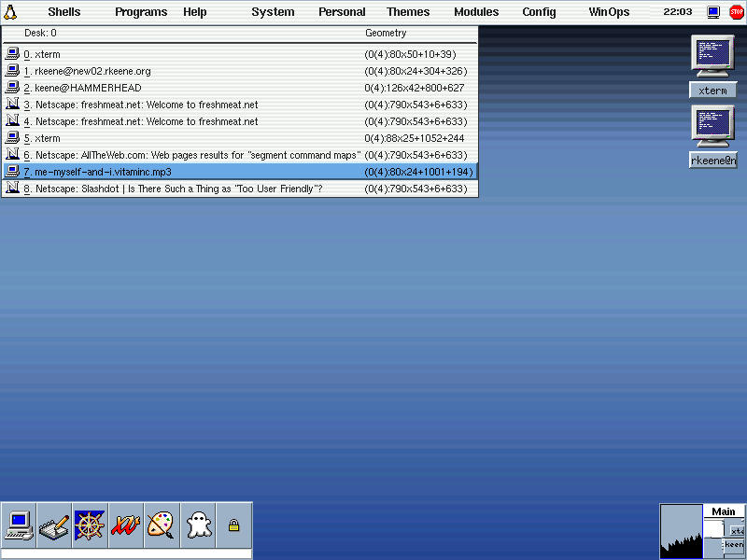Open the paint palette and brush icon
Screen dimensions: 747x560
(162, 525)
